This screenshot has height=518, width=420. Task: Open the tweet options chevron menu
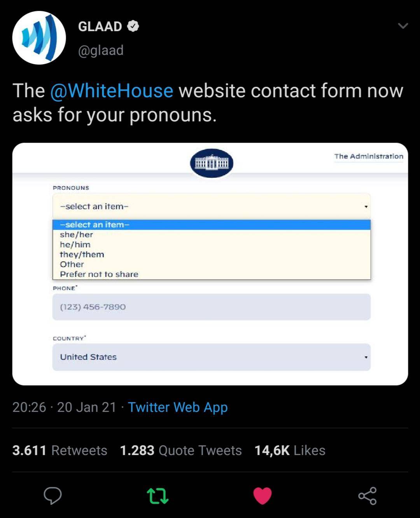403,26
